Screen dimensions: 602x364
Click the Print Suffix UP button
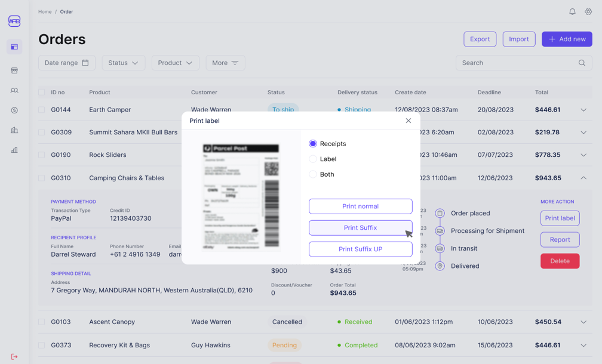360,249
